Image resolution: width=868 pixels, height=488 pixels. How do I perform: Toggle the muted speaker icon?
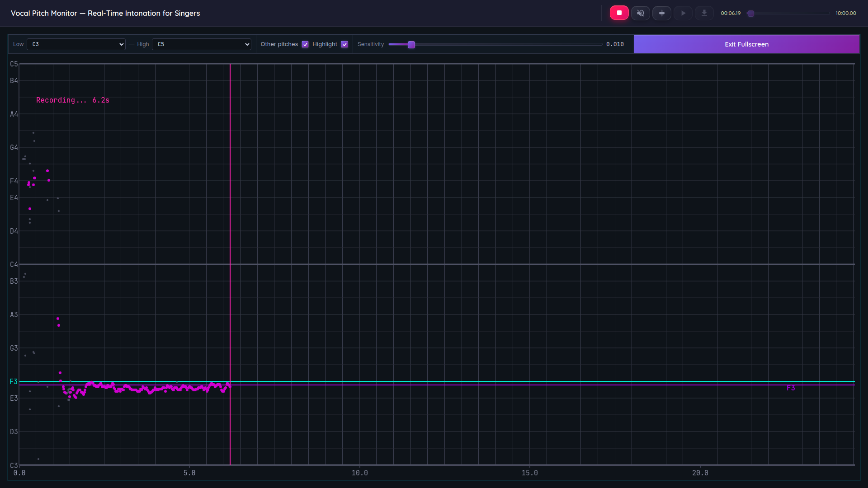(640, 13)
